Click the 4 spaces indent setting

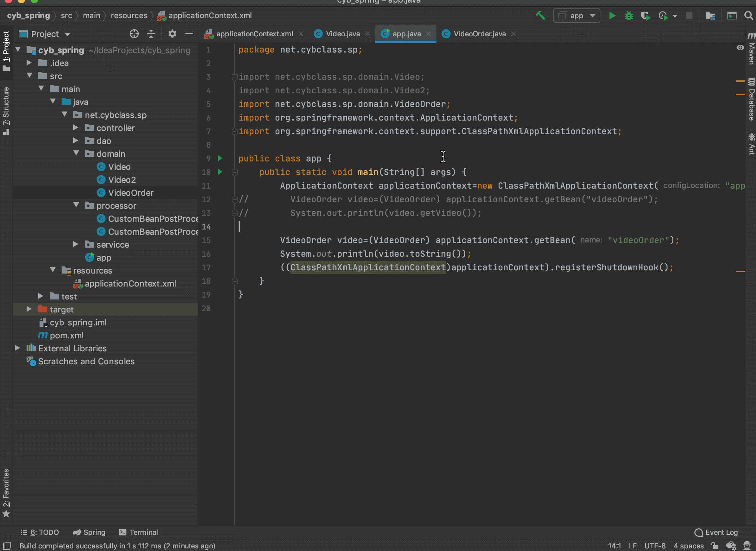click(689, 546)
